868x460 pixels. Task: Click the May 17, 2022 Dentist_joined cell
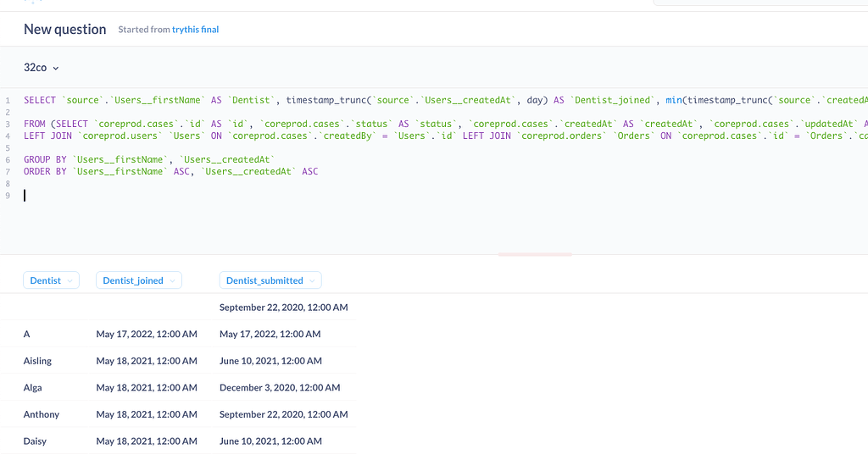(147, 334)
